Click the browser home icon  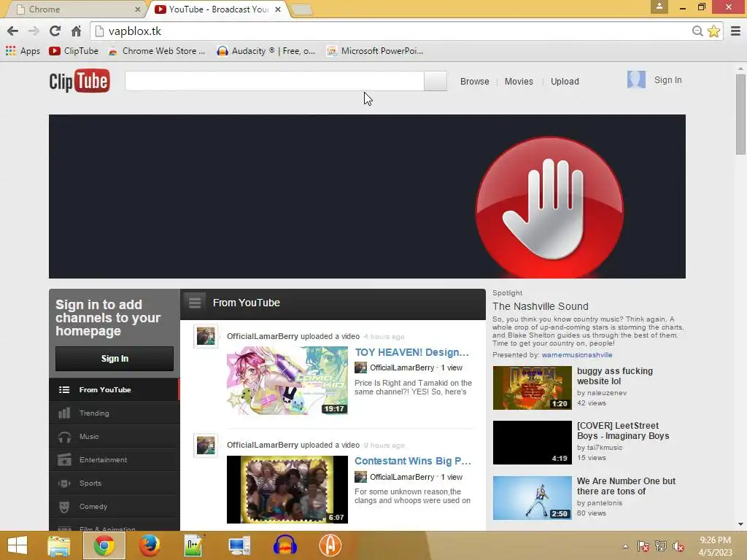pos(76,31)
